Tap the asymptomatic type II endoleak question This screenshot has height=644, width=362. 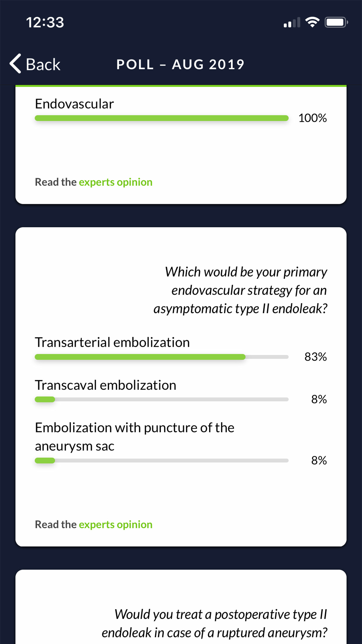click(240, 290)
